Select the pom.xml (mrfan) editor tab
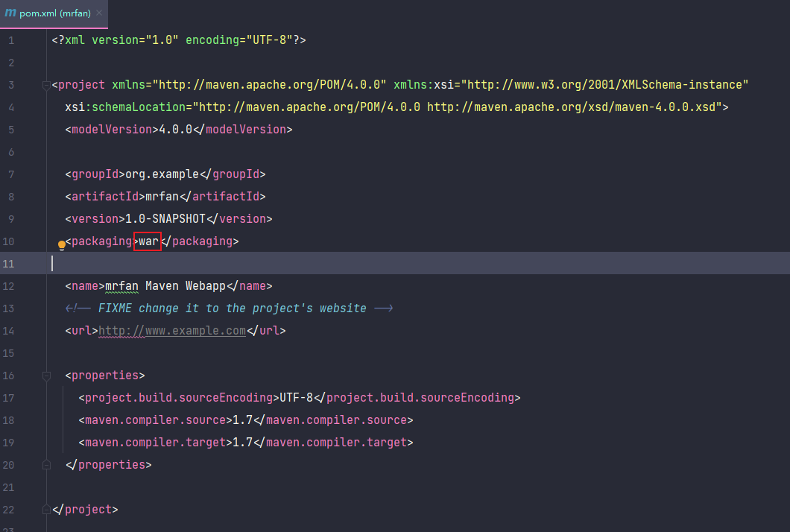This screenshot has height=532, width=790. (x=54, y=13)
